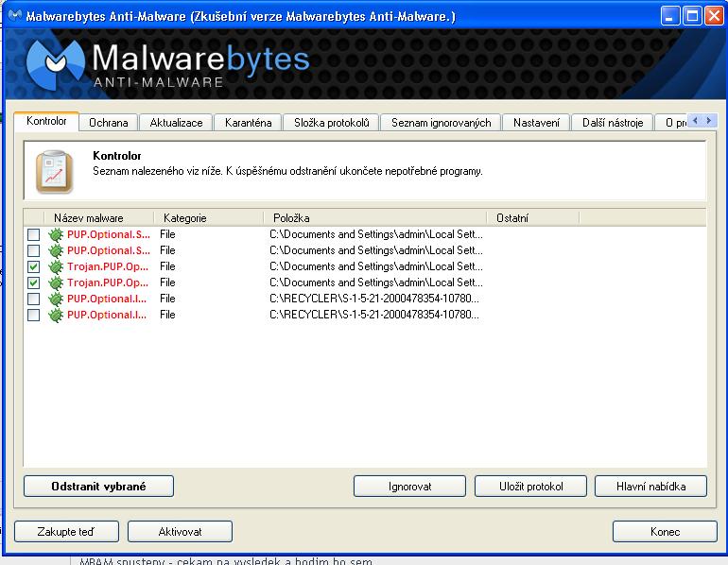
Task: Click the Odstranit vybrané button
Action: [x=99, y=487]
